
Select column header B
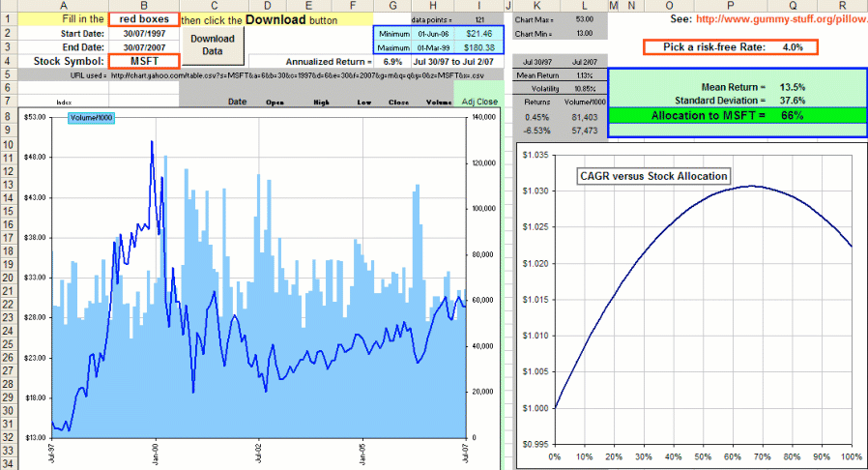[x=144, y=6]
